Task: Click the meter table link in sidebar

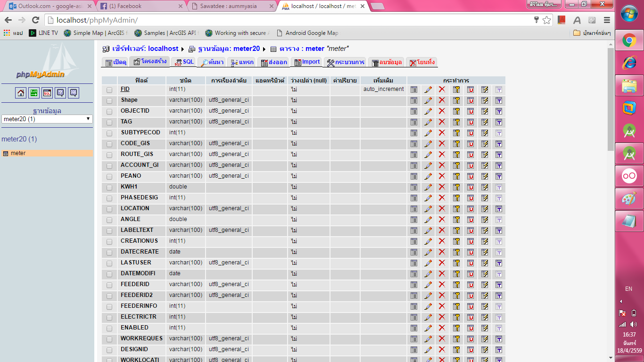Action: [x=18, y=153]
